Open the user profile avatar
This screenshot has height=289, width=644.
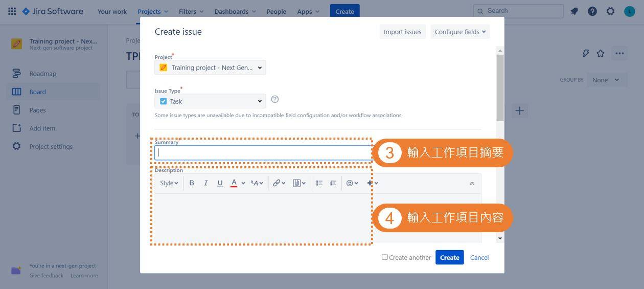pyautogui.click(x=629, y=11)
